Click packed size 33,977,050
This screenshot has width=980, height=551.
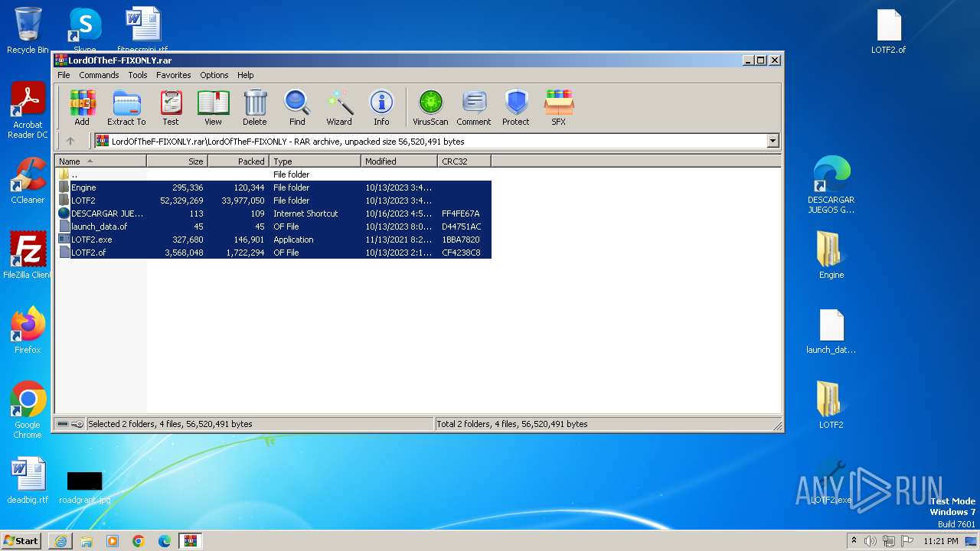[x=241, y=201]
